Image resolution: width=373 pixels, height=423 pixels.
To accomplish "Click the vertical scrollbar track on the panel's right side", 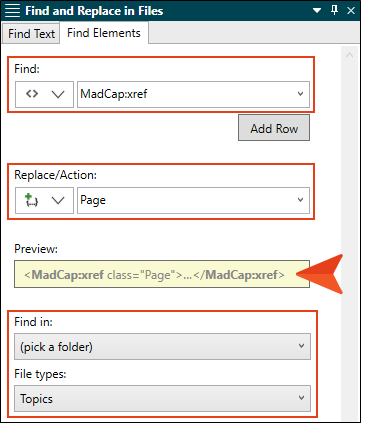I will [349, 233].
